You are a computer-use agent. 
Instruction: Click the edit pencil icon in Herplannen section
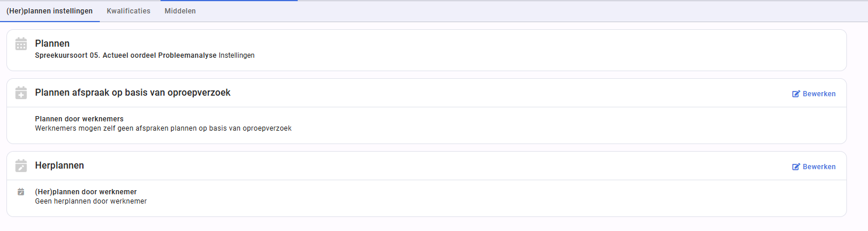tap(796, 167)
